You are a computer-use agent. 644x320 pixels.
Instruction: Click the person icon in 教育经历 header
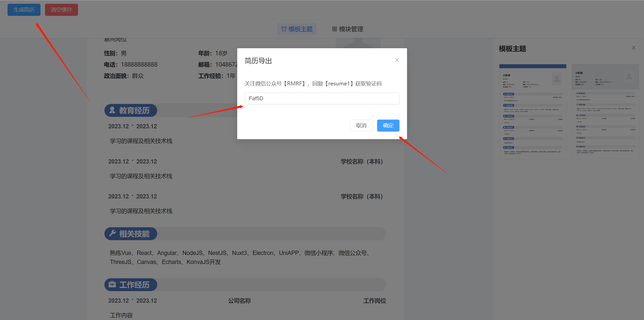coord(112,110)
